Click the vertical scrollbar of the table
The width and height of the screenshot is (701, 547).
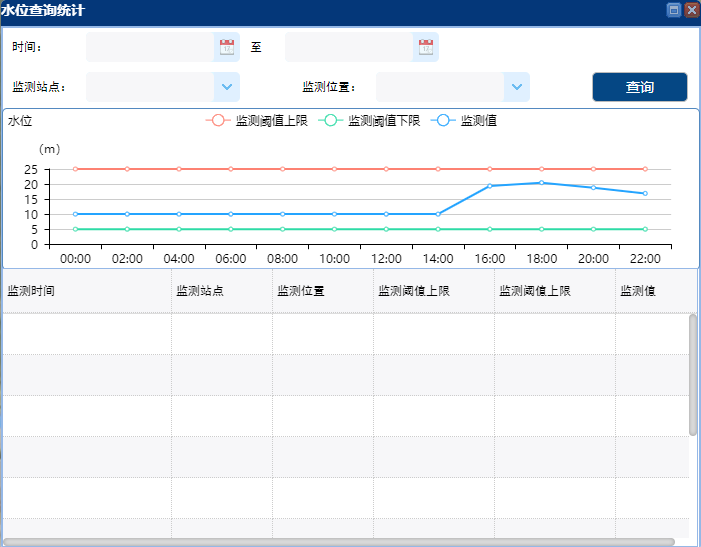pyautogui.click(x=693, y=374)
